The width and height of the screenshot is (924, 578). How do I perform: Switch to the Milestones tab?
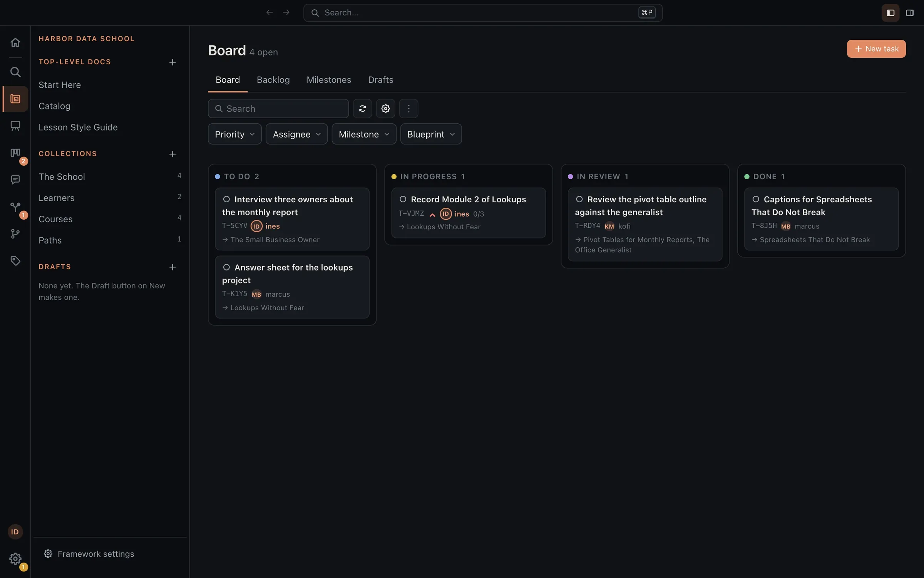pyautogui.click(x=329, y=80)
